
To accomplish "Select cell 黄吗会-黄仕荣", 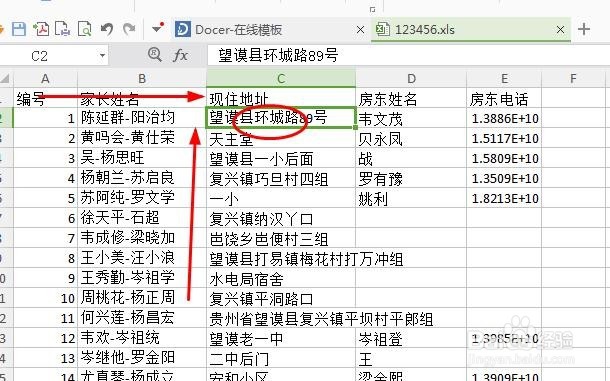I will point(142,138).
